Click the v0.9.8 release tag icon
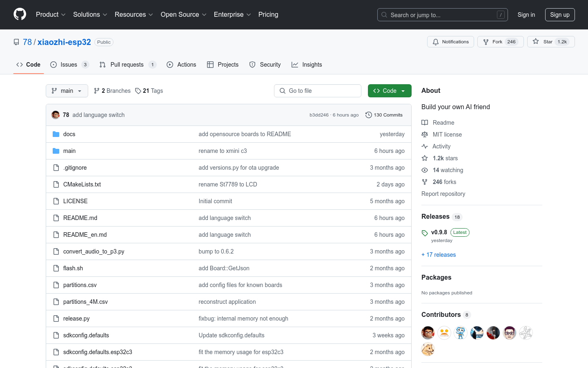This screenshot has height=368, width=588. [425, 233]
